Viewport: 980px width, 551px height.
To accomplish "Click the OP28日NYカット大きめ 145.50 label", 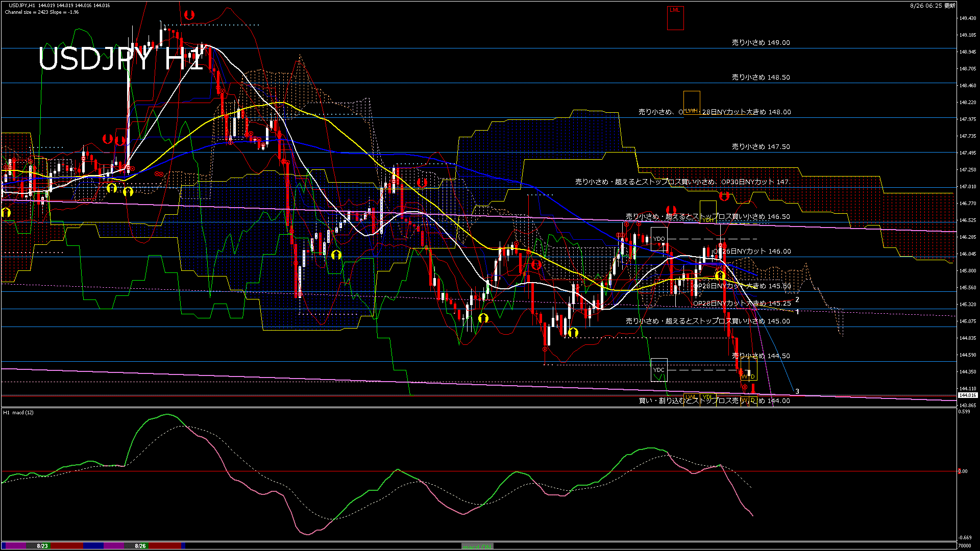I will [742, 286].
